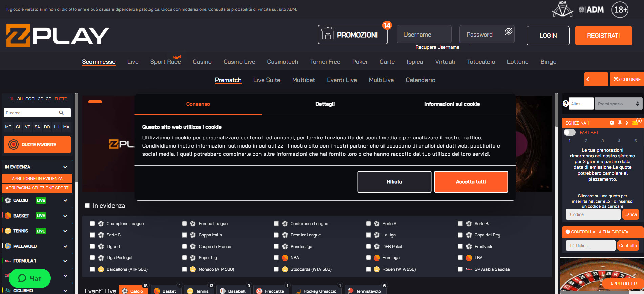Expand the Basket sport chevron
This screenshot has width=644, height=294.
click(x=65, y=216)
